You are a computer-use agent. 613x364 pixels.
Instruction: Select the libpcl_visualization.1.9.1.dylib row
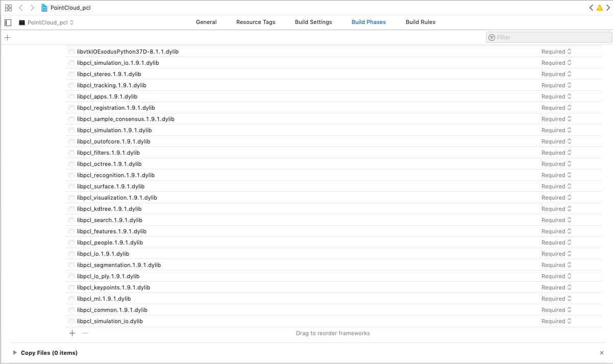pos(117,198)
